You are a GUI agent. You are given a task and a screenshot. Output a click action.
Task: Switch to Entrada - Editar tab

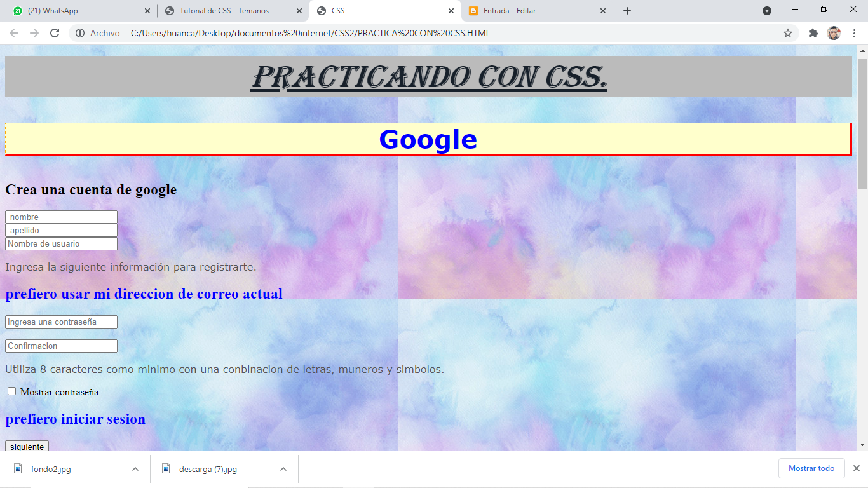[x=536, y=11]
